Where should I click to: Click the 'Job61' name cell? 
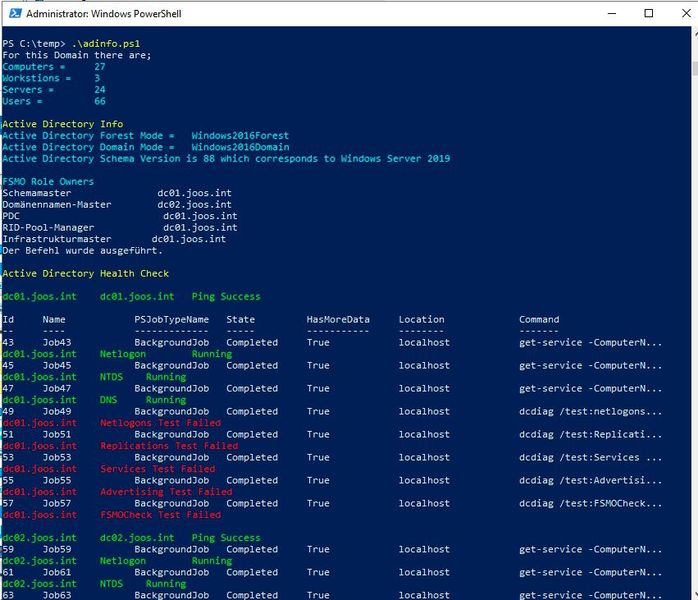tap(57, 572)
